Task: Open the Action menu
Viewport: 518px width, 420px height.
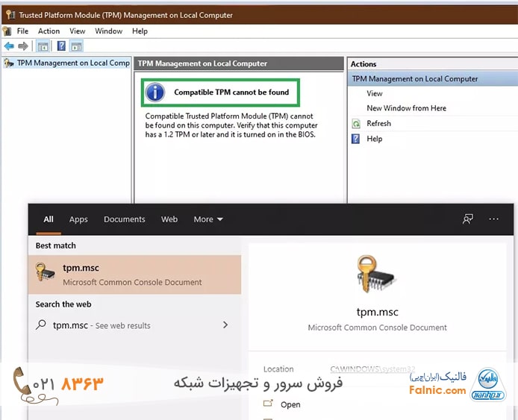Action: click(x=49, y=31)
